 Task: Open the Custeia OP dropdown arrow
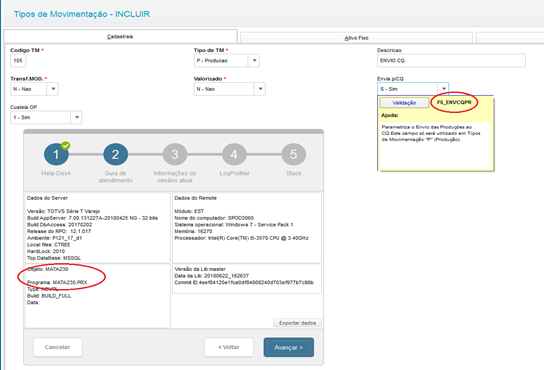(x=77, y=117)
